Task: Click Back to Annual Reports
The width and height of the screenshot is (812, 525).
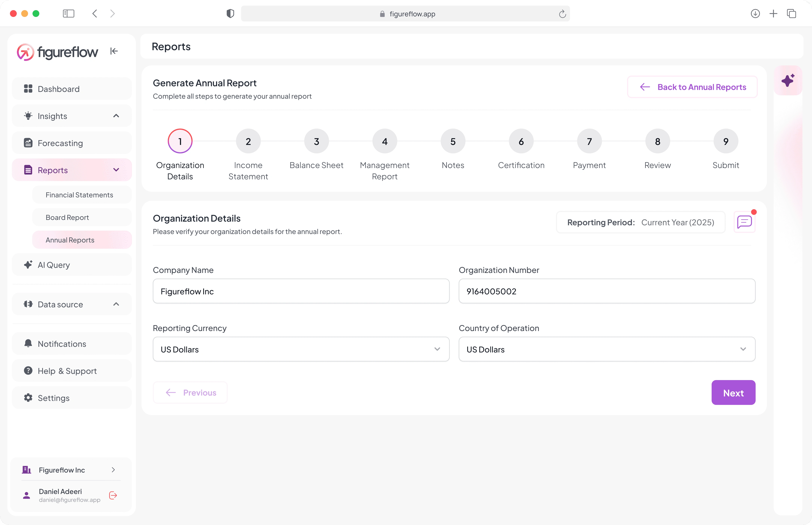Action: [x=692, y=87]
